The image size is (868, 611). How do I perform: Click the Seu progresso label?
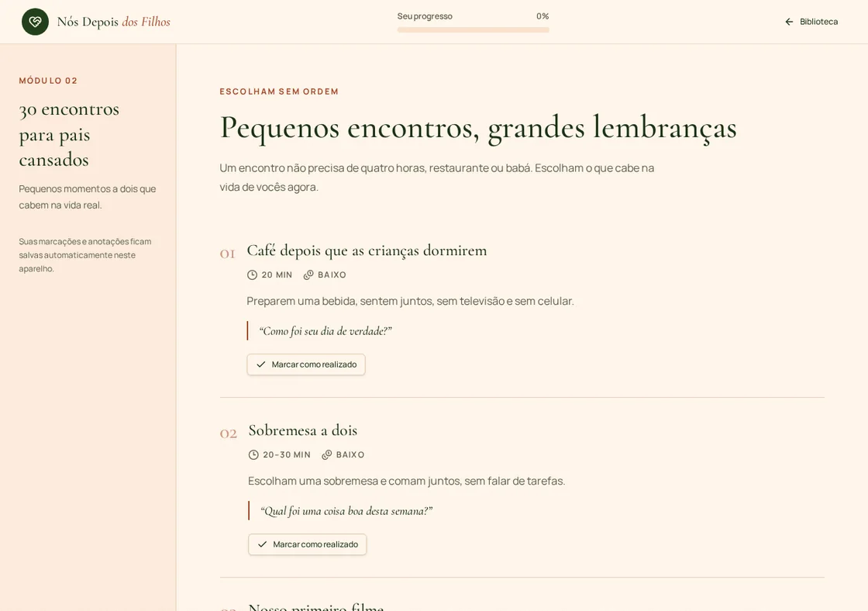point(425,16)
